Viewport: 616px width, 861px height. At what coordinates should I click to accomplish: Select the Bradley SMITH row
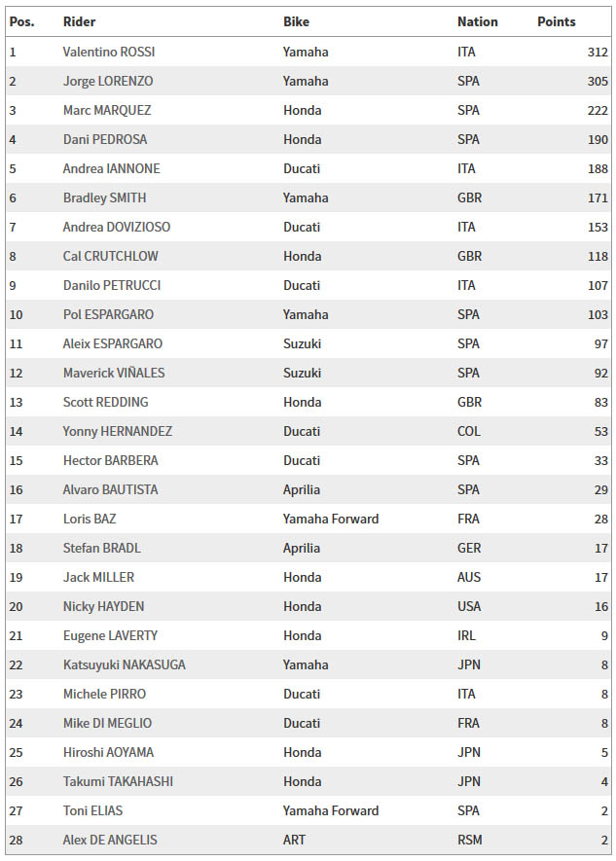coord(308,197)
